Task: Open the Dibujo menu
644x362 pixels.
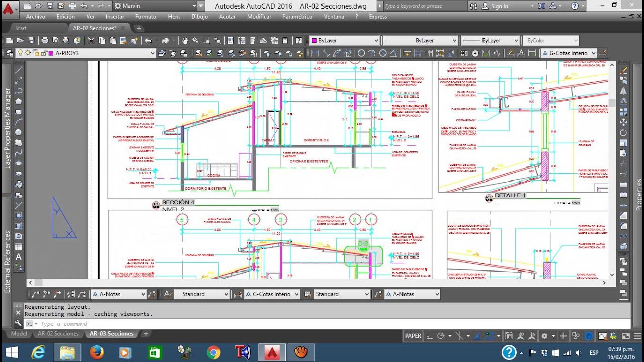Action: (x=199, y=17)
